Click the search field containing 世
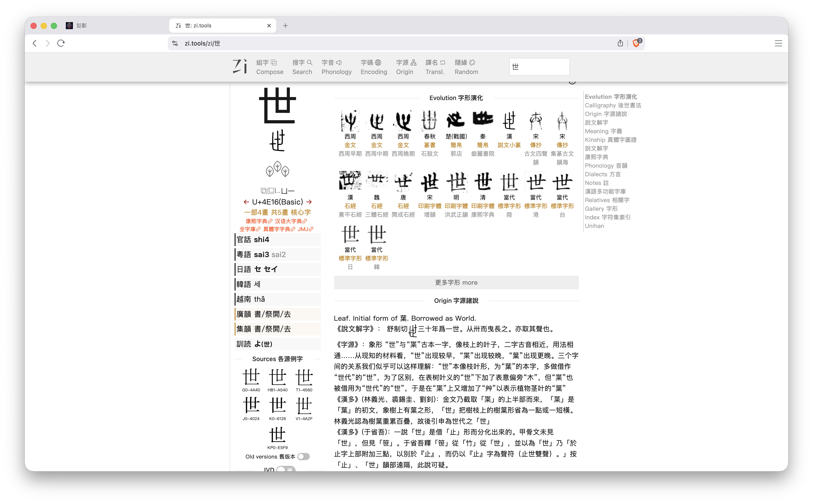The image size is (813, 504). pos(539,66)
